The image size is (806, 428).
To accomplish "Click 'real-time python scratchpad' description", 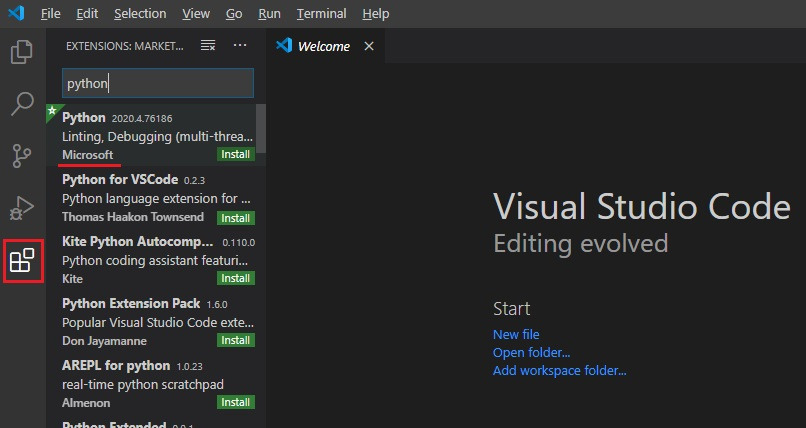I will click(x=143, y=384).
